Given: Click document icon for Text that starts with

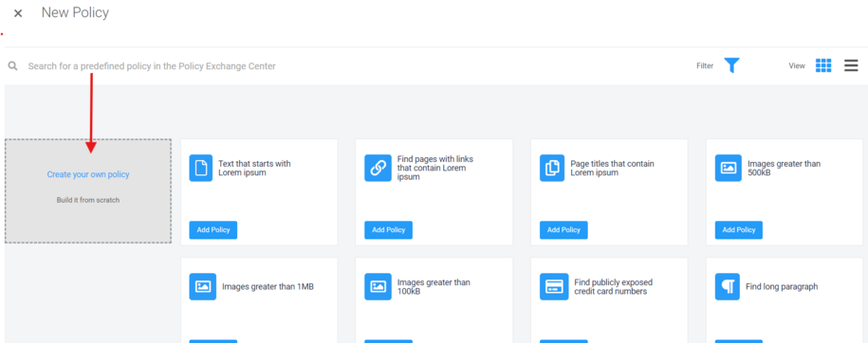Looking at the screenshot, I should (201, 168).
